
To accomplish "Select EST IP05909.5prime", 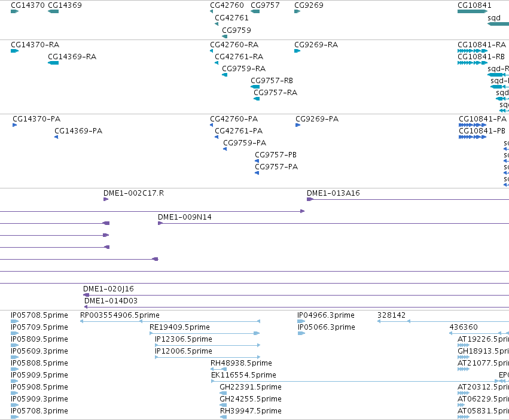I will point(39,376).
